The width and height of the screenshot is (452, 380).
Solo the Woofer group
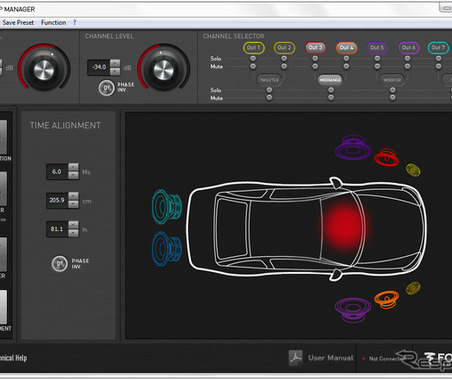(x=393, y=90)
